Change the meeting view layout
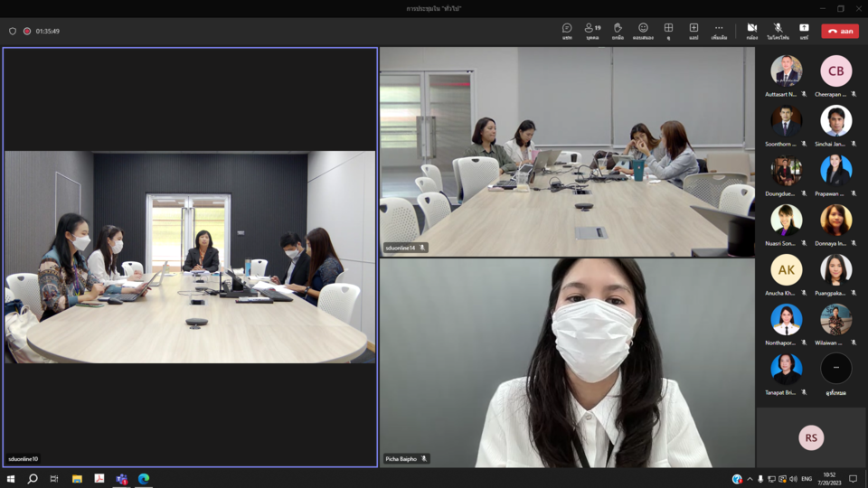This screenshot has width=868, height=488. (668, 31)
